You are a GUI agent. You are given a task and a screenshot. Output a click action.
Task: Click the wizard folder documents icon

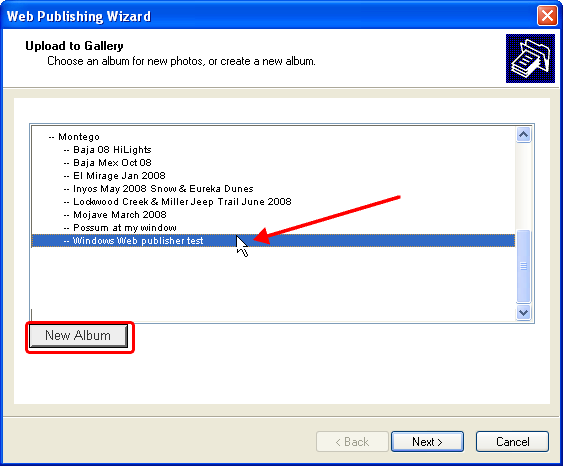(x=530, y=59)
